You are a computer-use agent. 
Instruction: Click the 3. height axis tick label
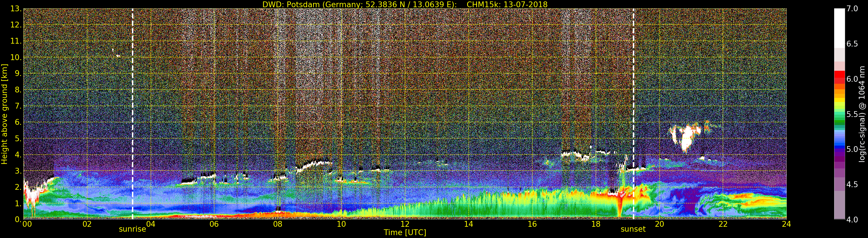[18, 171]
